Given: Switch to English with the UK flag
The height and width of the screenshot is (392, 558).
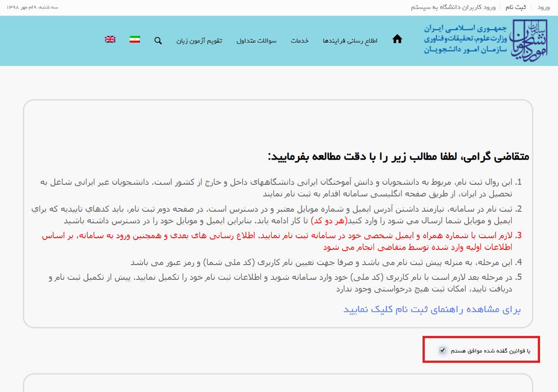Looking at the screenshot, I should [x=110, y=39].
